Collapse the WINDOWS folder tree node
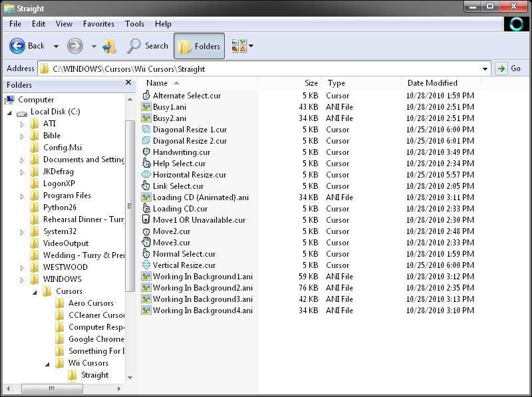This screenshot has height=397, width=532. [x=22, y=279]
